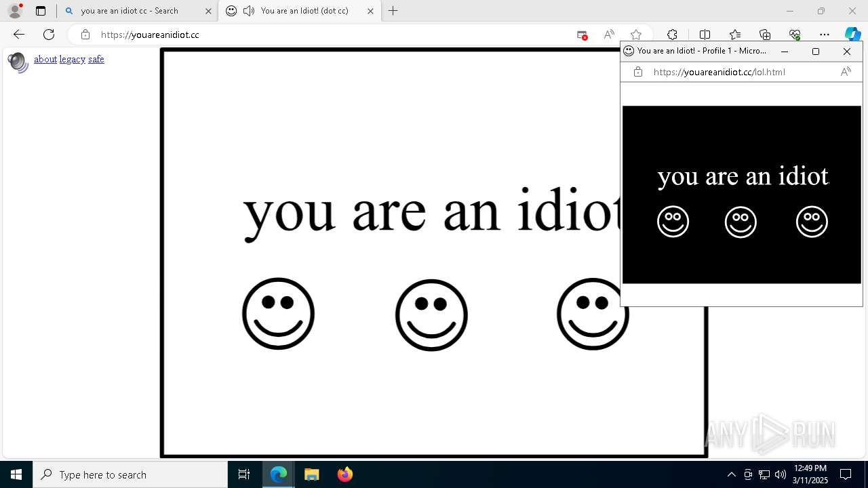Image resolution: width=868 pixels, height=488 pixels.
Task: Open network status in system tray
Action: (x=764, y=474)
